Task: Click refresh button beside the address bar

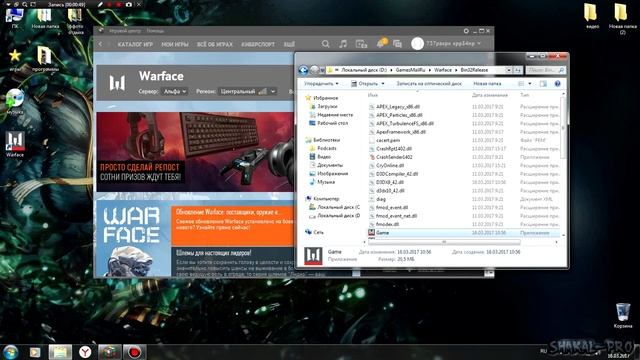Action: pos(518,70)
